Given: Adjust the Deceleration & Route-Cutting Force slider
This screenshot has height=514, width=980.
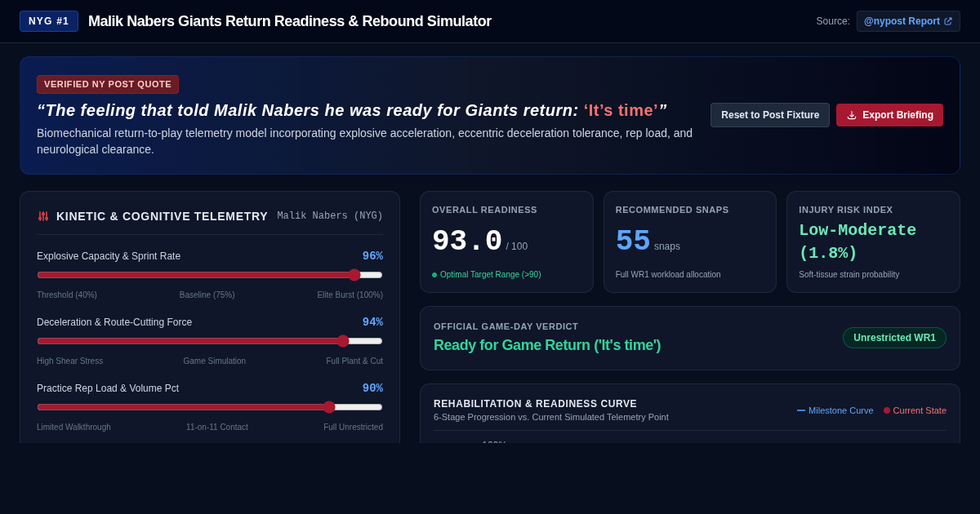Looking at the screenshot, I should tap(210, 341).
